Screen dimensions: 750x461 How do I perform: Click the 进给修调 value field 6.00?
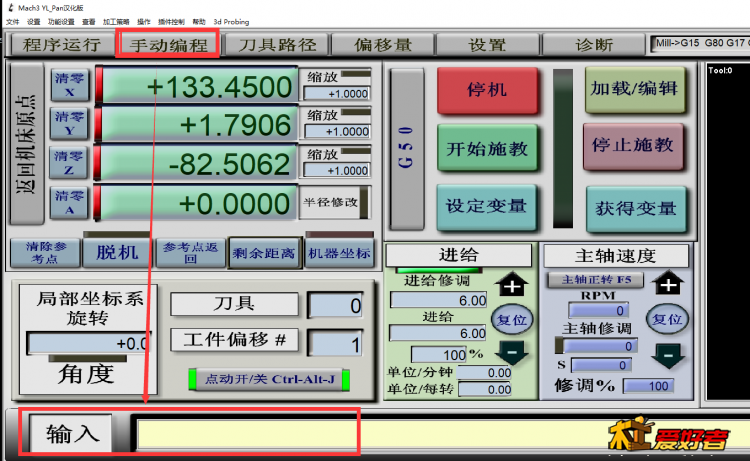coord(439,300)
